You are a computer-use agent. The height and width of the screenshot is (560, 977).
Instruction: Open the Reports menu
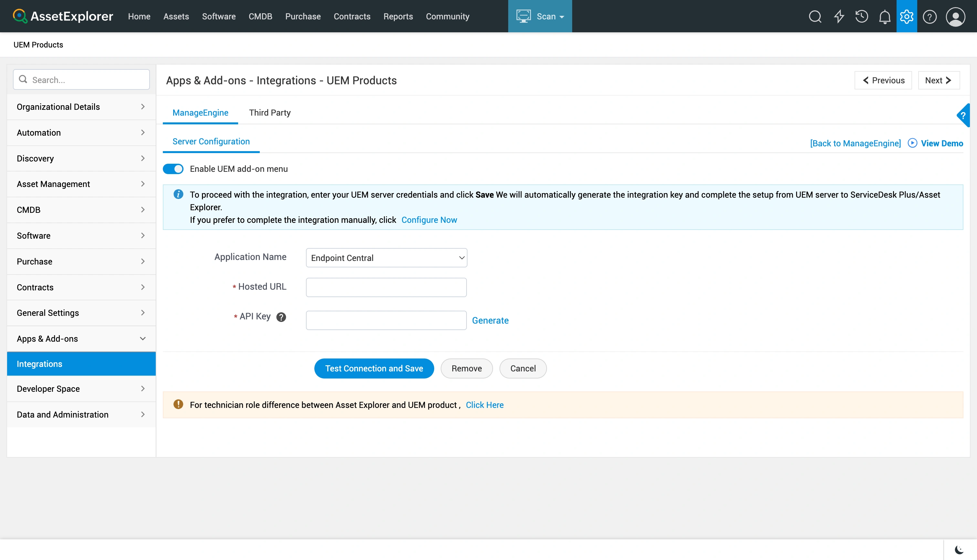pyautogui.click(x=398, y=16)
